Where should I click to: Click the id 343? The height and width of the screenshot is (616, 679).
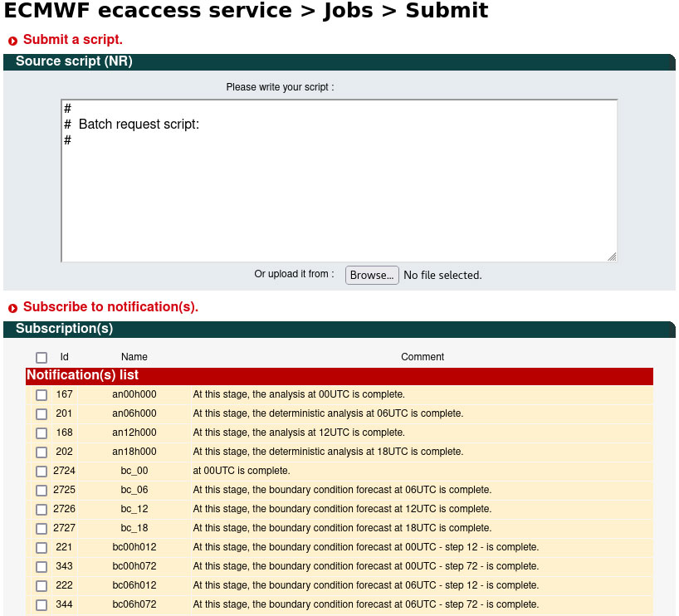pos(64,565)
